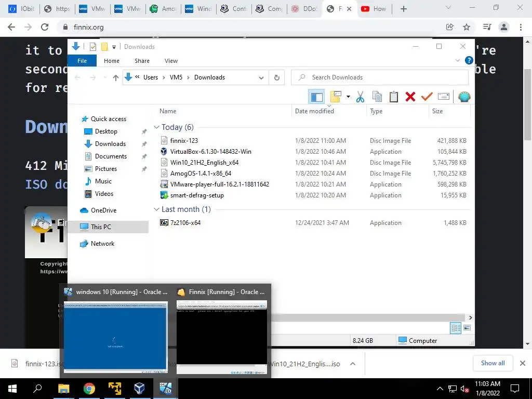Click the red X Delete icon
532x399 pixels.
click(x=410, y=97)
